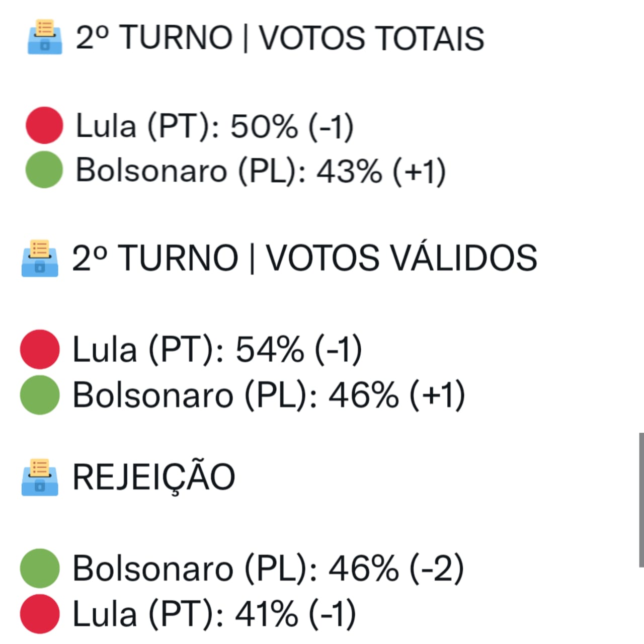Select the REJEIÇÃO heading text
This screenshot has width=644, height=644.
click(154, 476)
